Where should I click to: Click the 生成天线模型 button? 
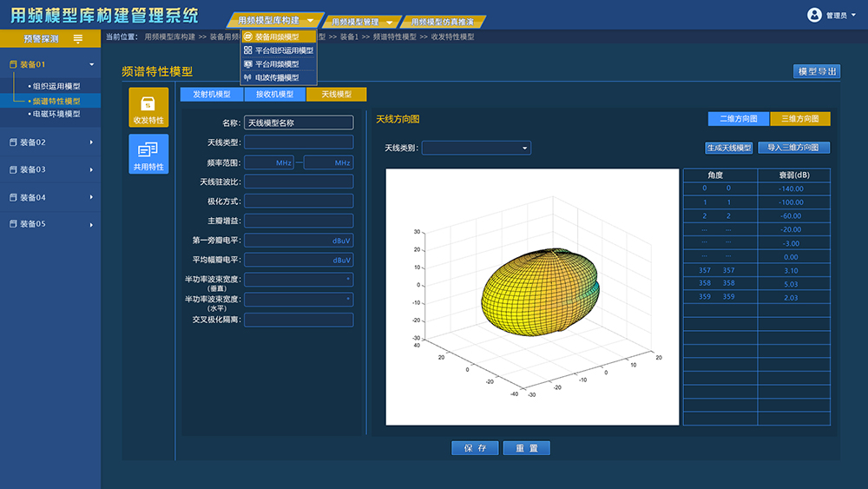tap(729, 148)
